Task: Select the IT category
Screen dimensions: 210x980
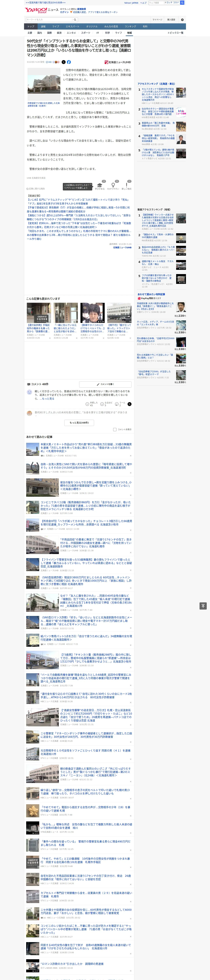Action: [x=98, y=33]
